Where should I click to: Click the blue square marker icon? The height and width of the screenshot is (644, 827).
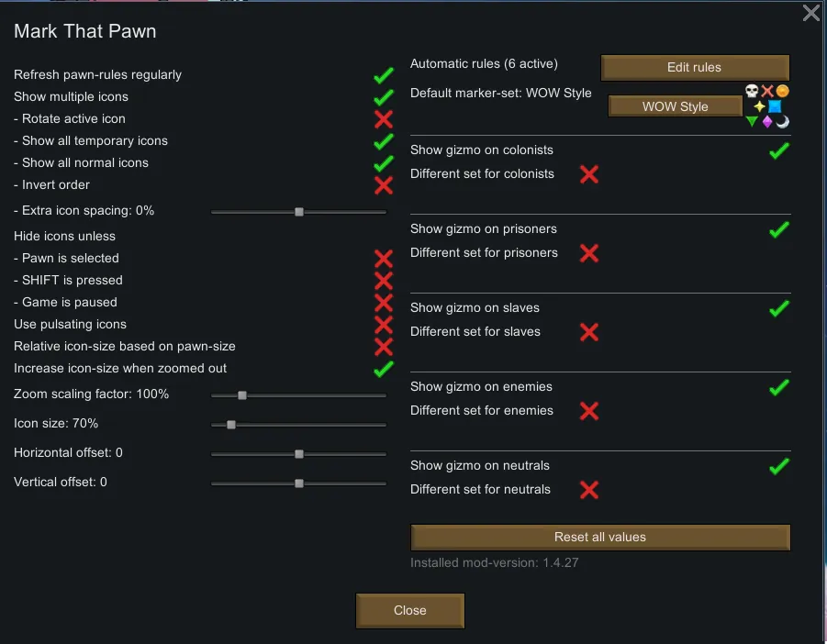click(775, 106)
